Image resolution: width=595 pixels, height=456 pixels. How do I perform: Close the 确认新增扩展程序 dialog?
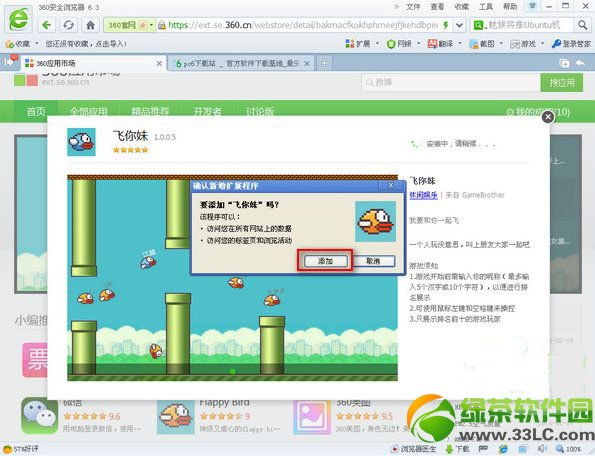tap(390, 185)
